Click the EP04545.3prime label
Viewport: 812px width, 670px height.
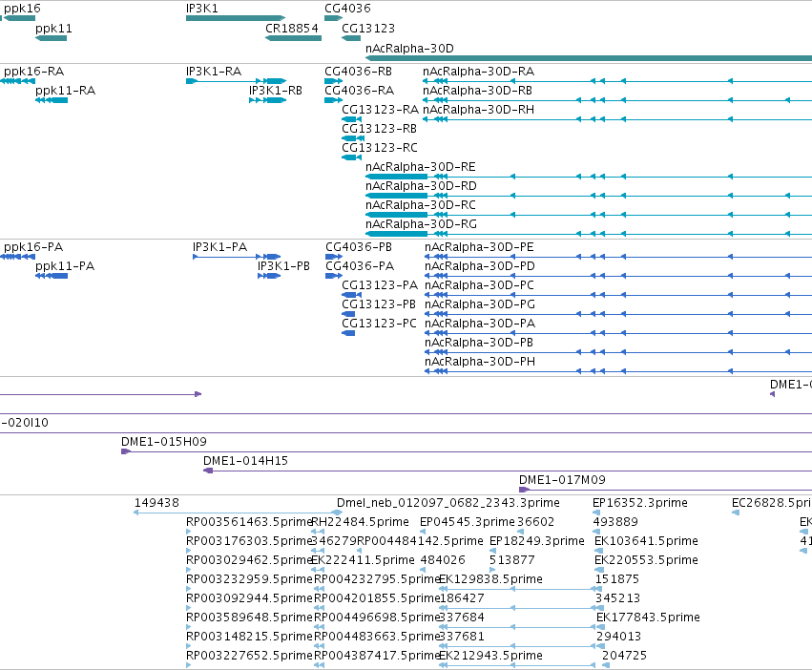(x=468, y=522)
